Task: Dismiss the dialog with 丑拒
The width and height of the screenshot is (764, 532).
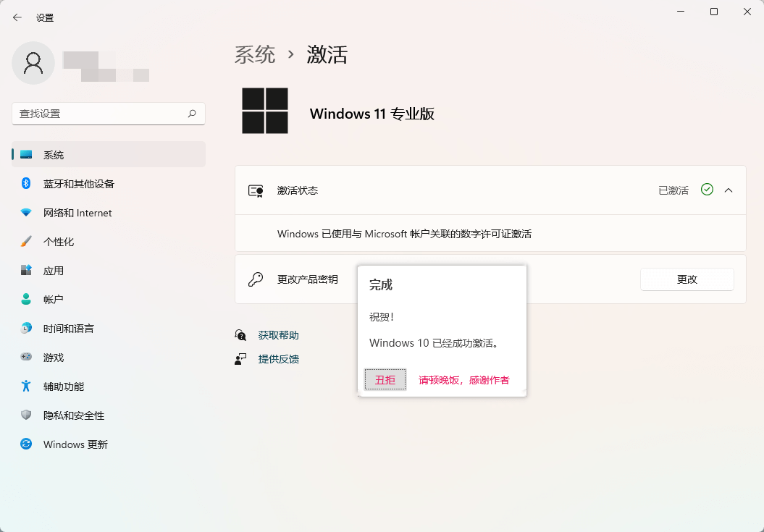Action: 385,379
